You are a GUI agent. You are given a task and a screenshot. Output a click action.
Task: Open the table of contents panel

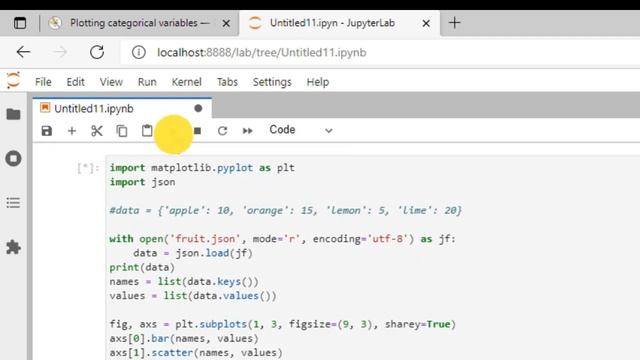[13, 202]
